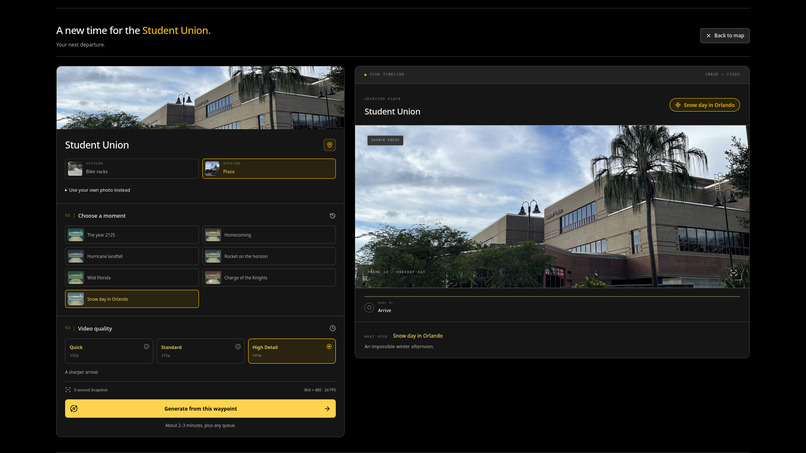806x453 pixels.
Task: Click the 'A sharper arrival' caption
Action: click(x=81, y=372)
